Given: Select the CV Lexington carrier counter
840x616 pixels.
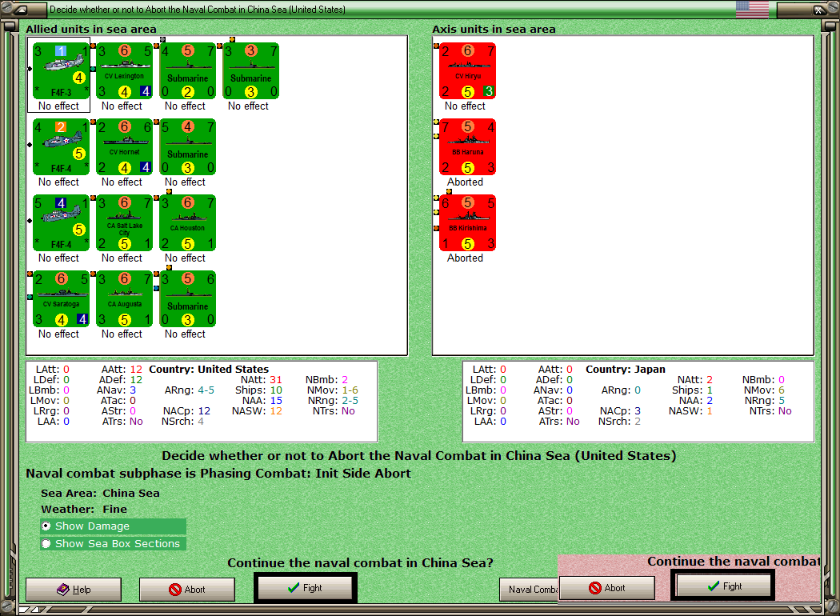Looking at the screenshot, I should coord(124,70).
